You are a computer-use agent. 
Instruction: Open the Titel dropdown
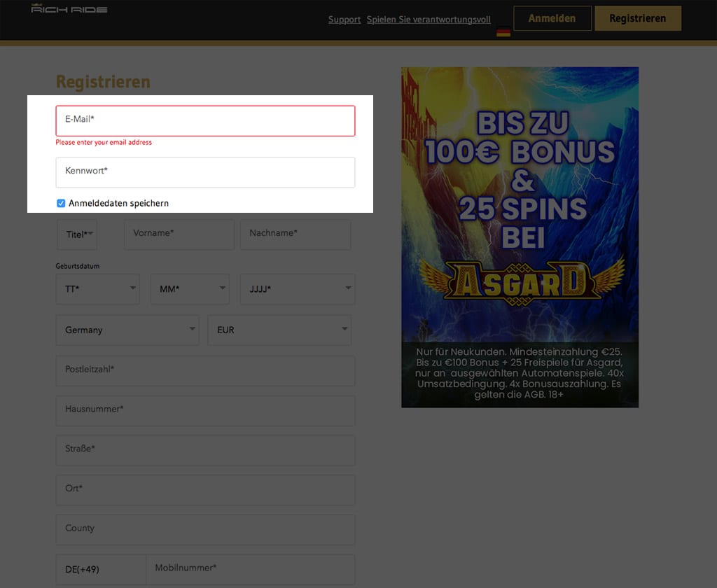77,234
